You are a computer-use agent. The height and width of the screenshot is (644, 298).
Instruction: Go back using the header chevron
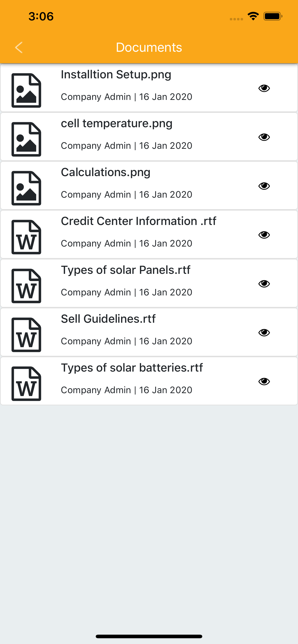point(19,47)
